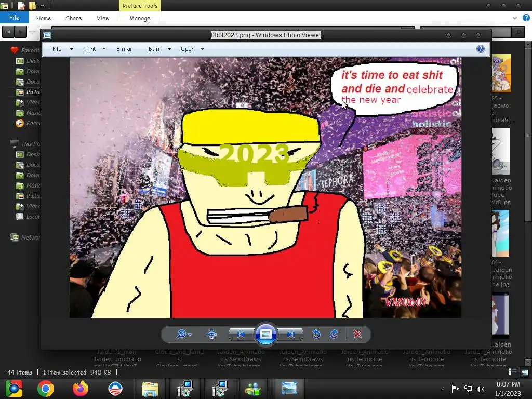The height and width of the screenshot is (399, 532).
Task: Show hidden tray icons arrow
Action: point(443,389)
